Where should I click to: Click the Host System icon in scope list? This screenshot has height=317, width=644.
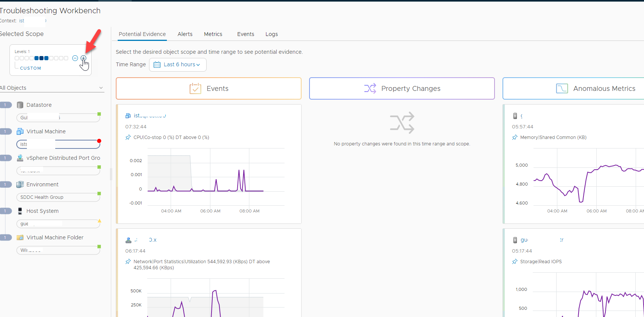(20, 211)
